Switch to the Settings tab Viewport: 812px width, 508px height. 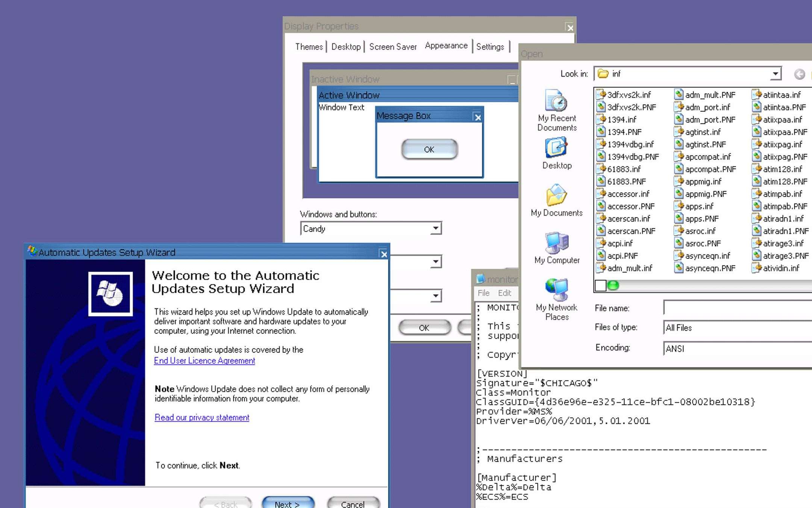490,47
